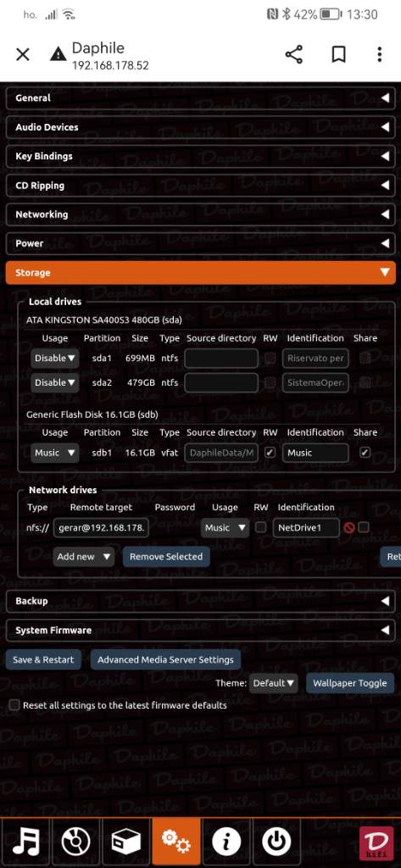401x868 pixels.
Task: Toggle Share checkbox for sda2
Action: (365, 382)
